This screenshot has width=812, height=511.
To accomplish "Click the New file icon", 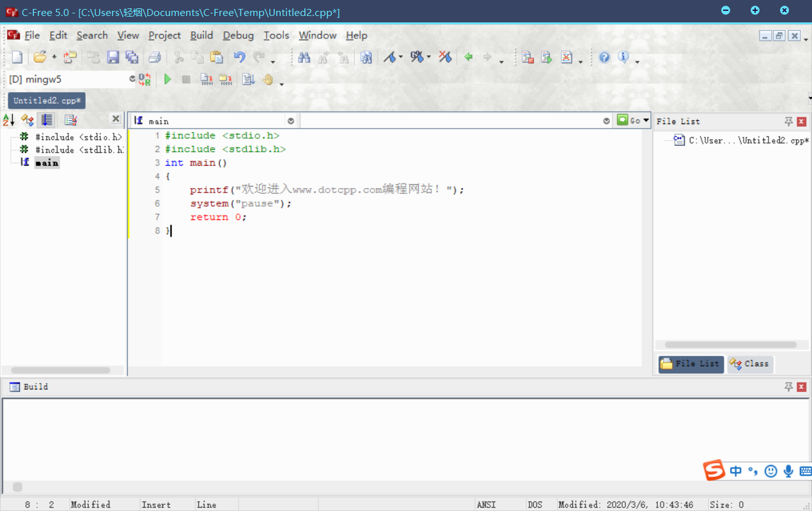I will 17,58.
